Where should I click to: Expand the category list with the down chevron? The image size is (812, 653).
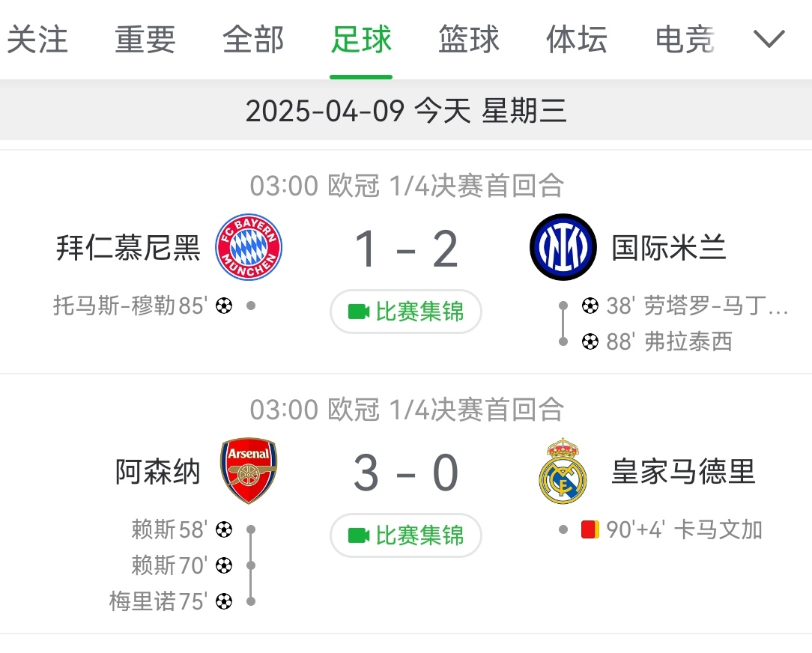(769, 39)
